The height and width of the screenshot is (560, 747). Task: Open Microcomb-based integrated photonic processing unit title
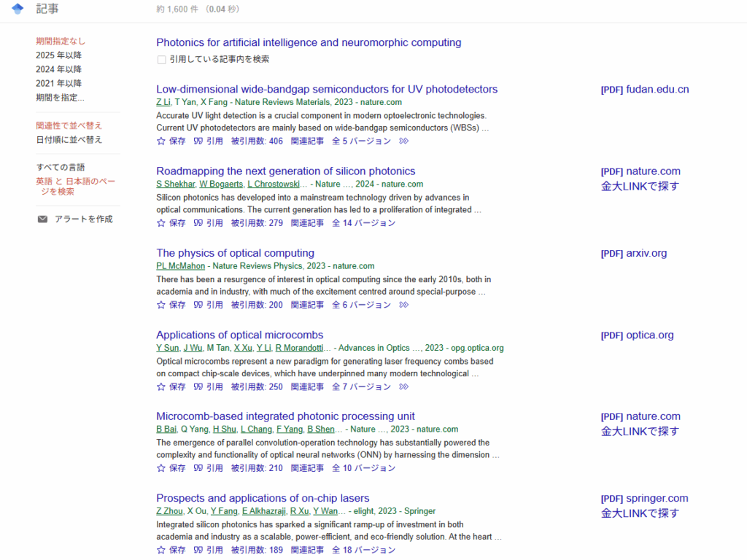tap(285, 416)
